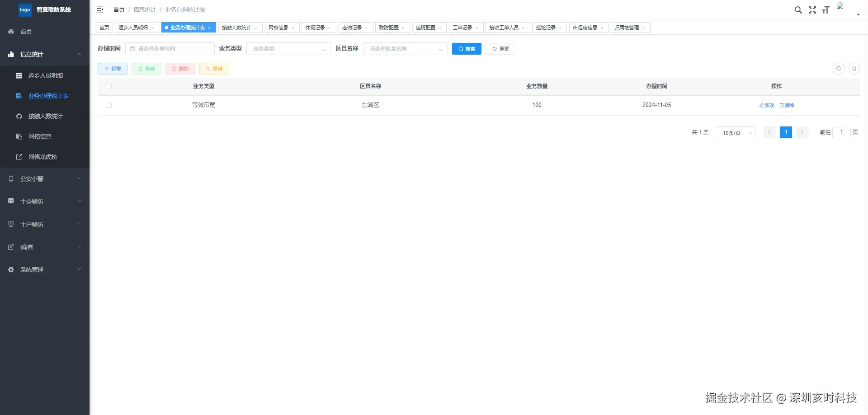Close the 休假记录 tab

(330, 28)
